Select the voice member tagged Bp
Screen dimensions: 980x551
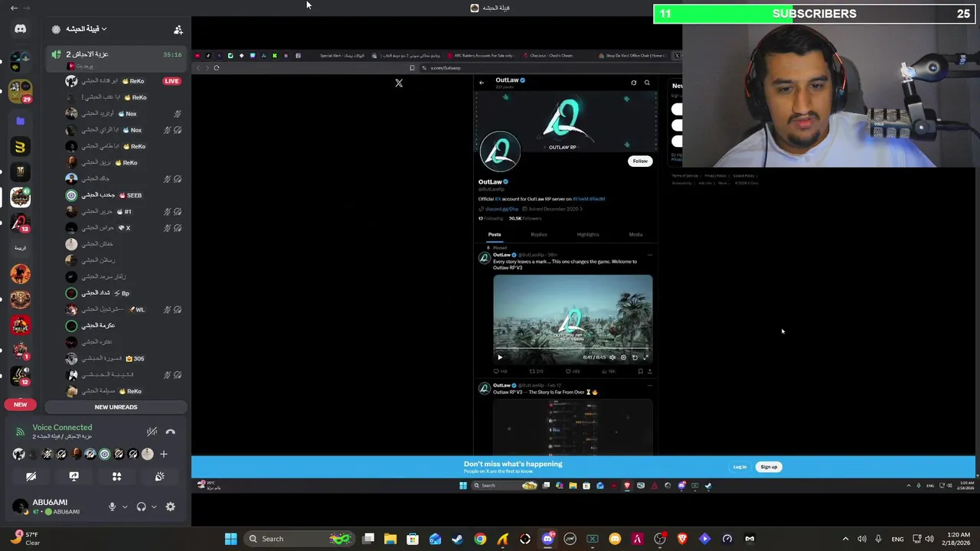122,293
